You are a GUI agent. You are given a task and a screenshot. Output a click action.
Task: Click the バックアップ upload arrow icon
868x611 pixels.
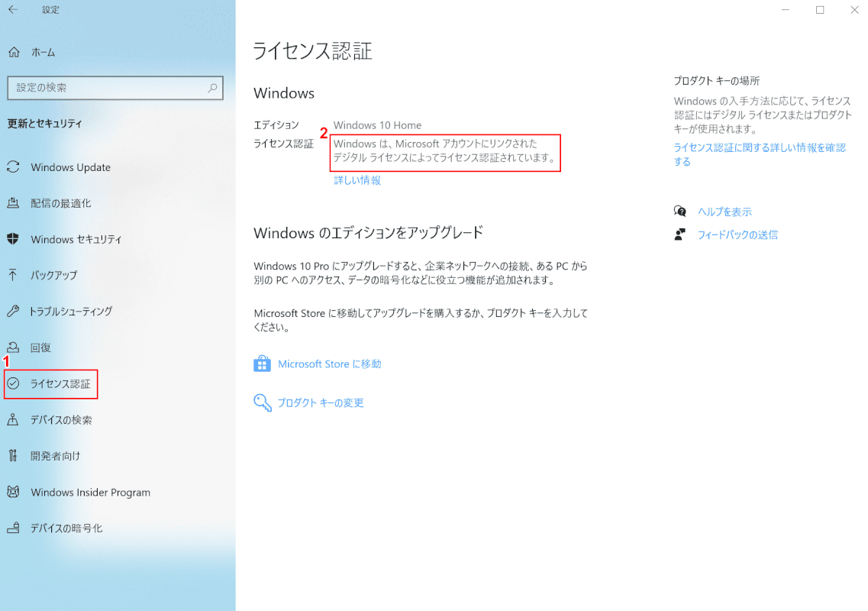(x=13, y=275)
